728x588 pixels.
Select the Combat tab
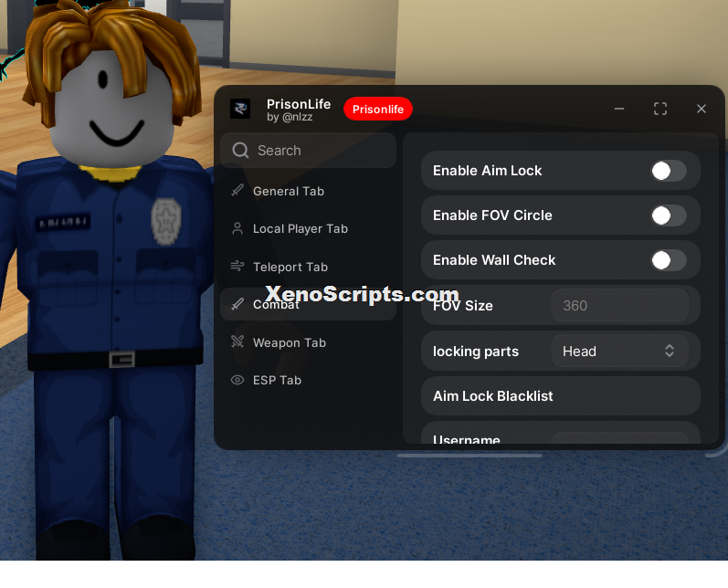tap(308, 304)
